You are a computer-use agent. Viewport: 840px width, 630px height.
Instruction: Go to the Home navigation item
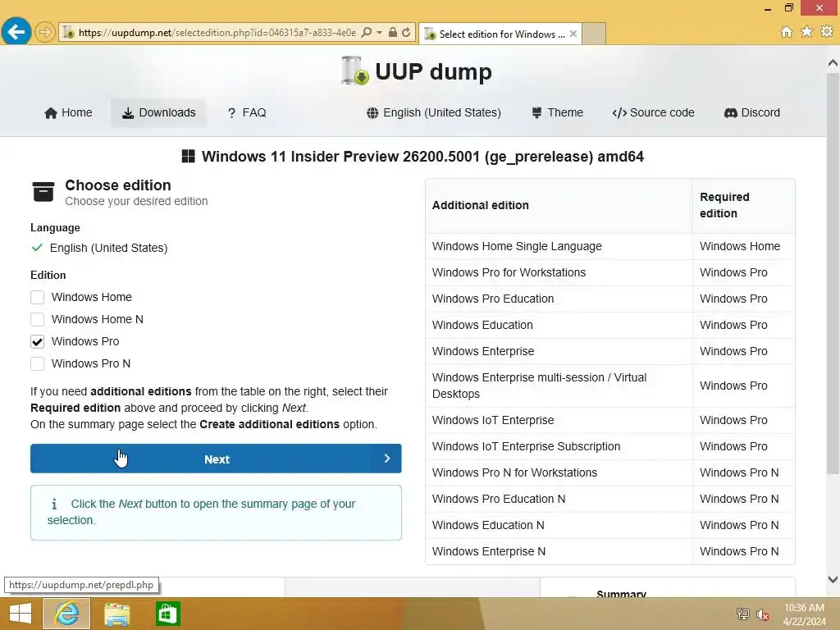pyautogui.click(x=68, y=112)
